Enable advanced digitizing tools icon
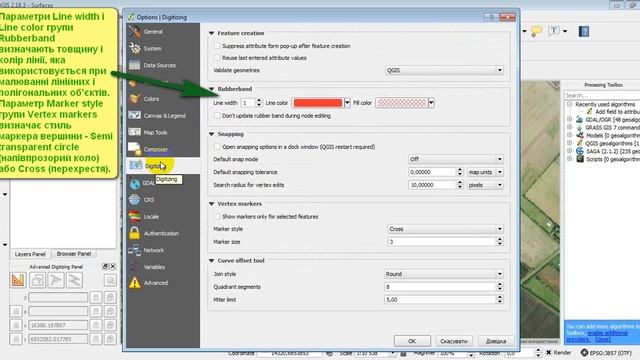The height and width of the screenshot is (360, 640). tap(18, 280)
